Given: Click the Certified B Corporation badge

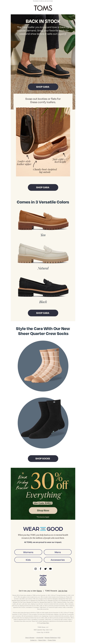Looking at the screenshot, I should (43, 580).
